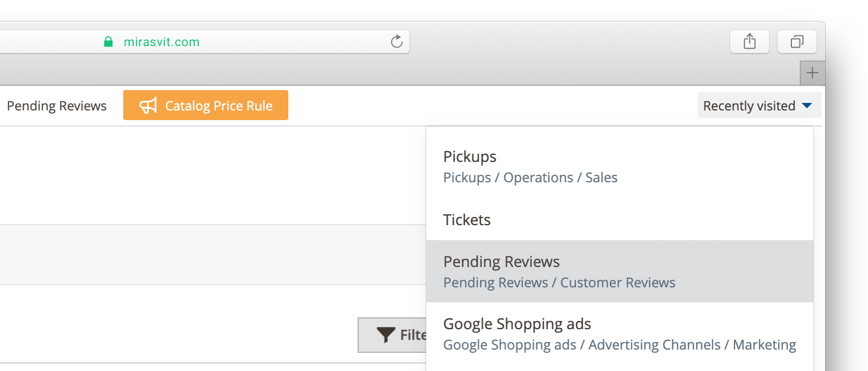The width and height of the screenshot is (868, 371).
Task: Open the Safari share icon
Action: tap(750, 41)
